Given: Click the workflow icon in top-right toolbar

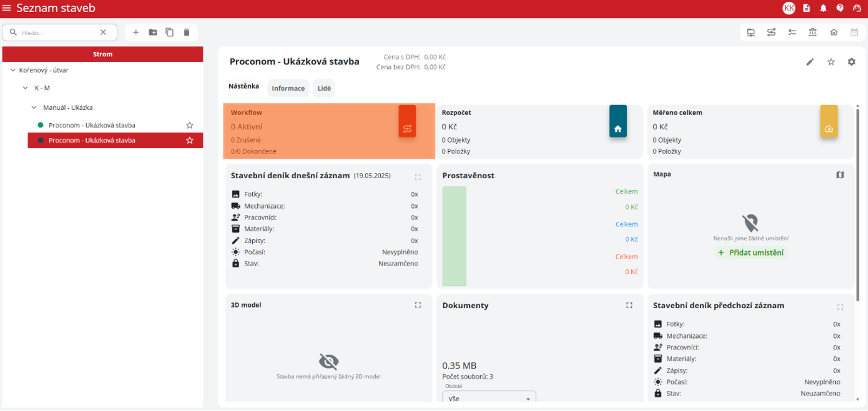Looking at the screenshot, I should click(771, 32).
